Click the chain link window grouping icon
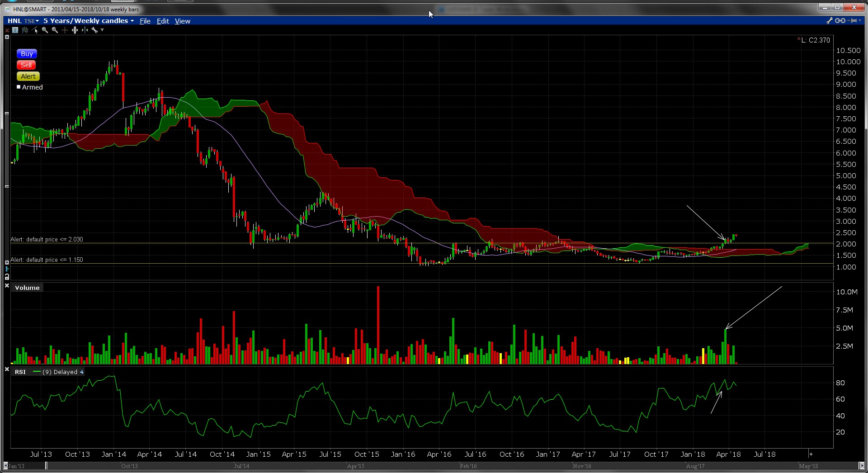This screenshot has width=868, height=473. pyautogui.click(x=840, y=21)
